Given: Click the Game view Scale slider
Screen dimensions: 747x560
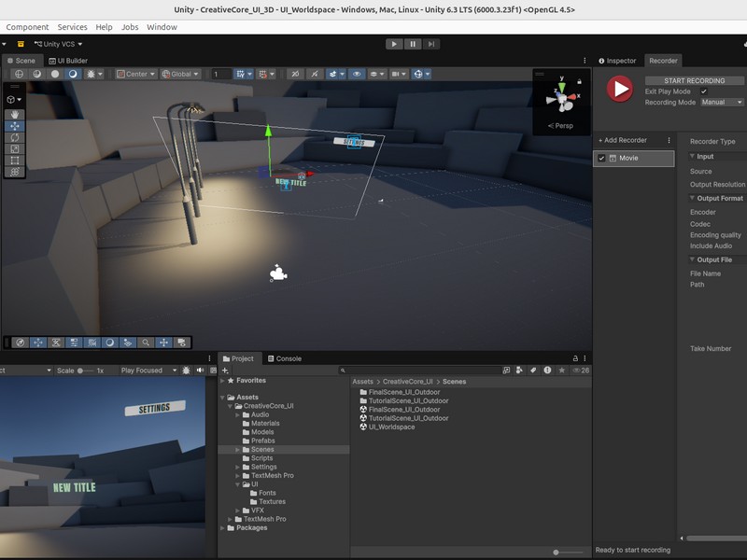Looking at the screenshot, I should coord(85,371).
